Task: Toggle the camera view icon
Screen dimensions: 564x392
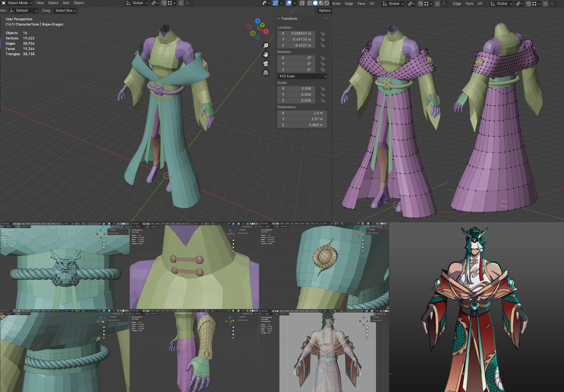Action: click(x=266, y=63)
